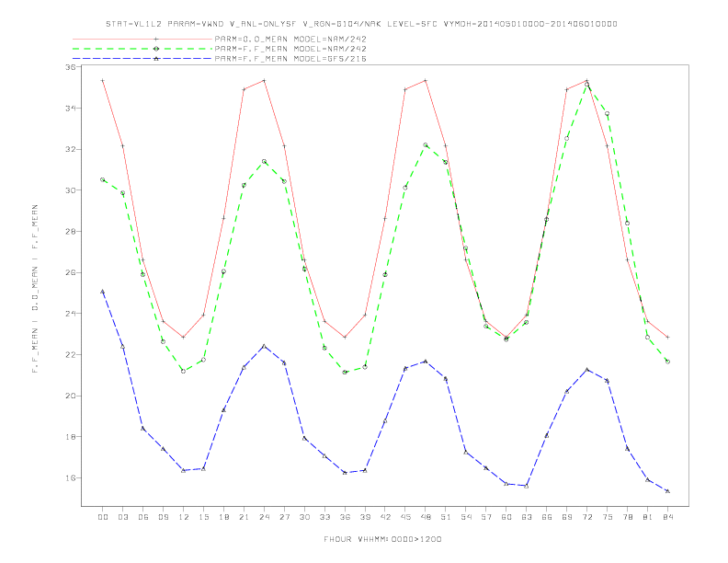Click x-axis forecast hour label 81

click(648, 517)
